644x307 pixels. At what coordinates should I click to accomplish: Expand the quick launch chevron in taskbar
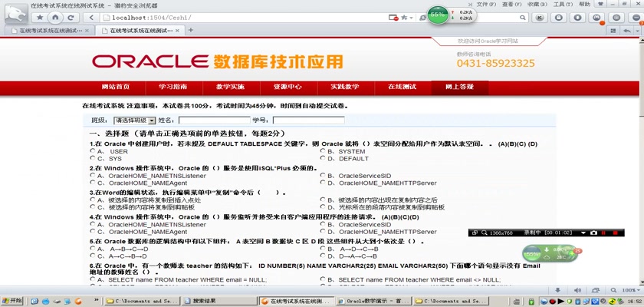tap(97, 300)
